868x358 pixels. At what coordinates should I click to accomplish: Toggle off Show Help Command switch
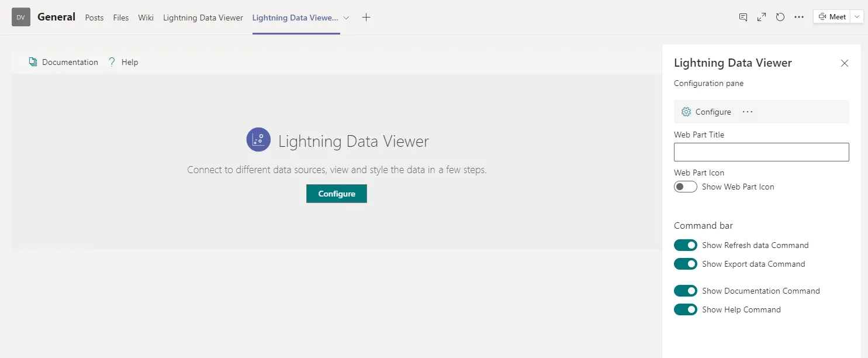pos(685,309)
